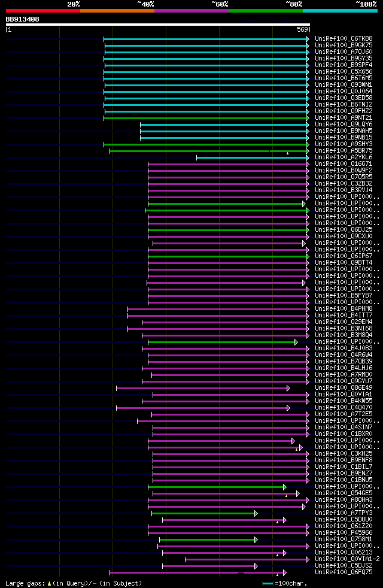Screen dimensions: 383x588
Task: Select the UniRef100_A9SHY3 label
Action: pyautogui.click(x=344, y=144)
